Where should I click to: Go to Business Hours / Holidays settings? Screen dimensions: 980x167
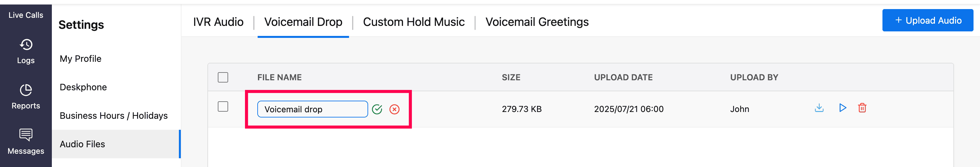coord(114,116)
